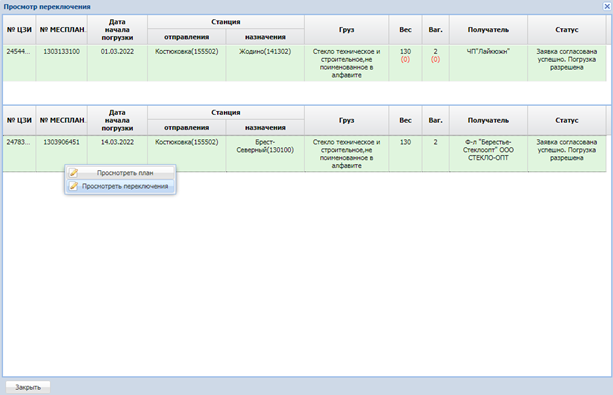Click the Закрыть button

28,387
